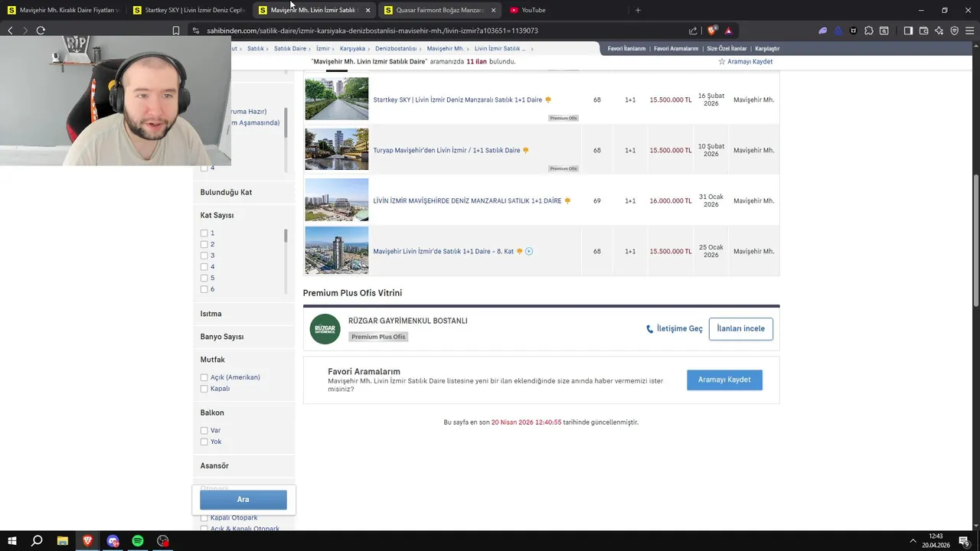
Task: Open Size Özel İlanlar in the header
Action: click(727, 48)
